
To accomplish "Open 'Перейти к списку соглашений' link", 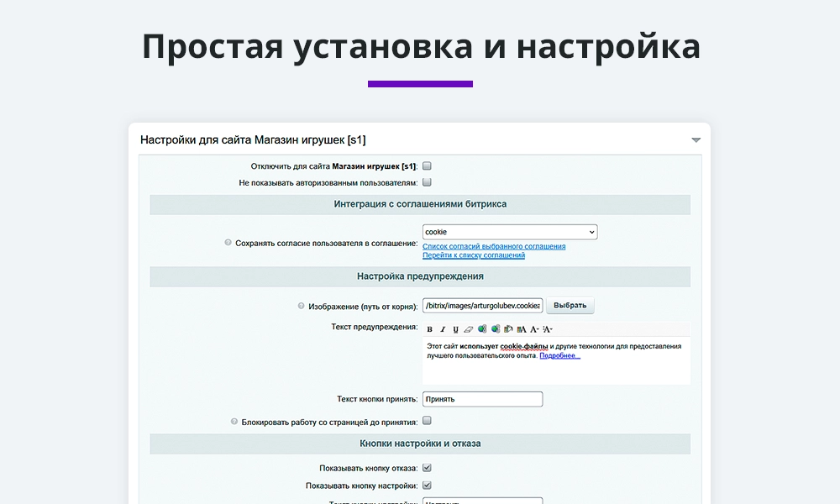I will click(474, 255).
